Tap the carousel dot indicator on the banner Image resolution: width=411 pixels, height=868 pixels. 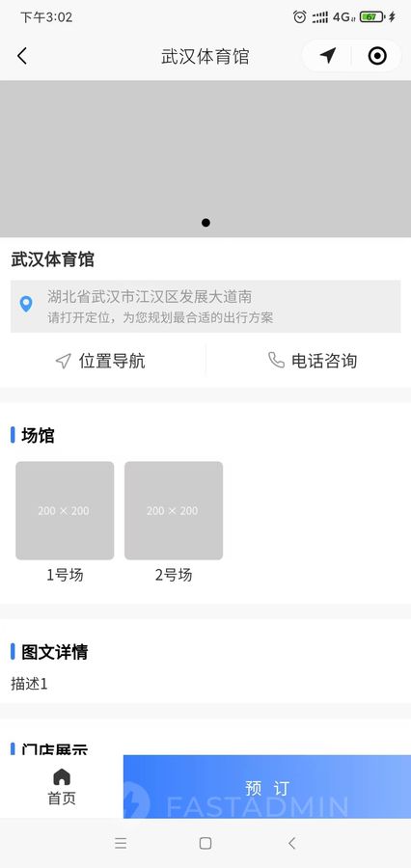205,223
